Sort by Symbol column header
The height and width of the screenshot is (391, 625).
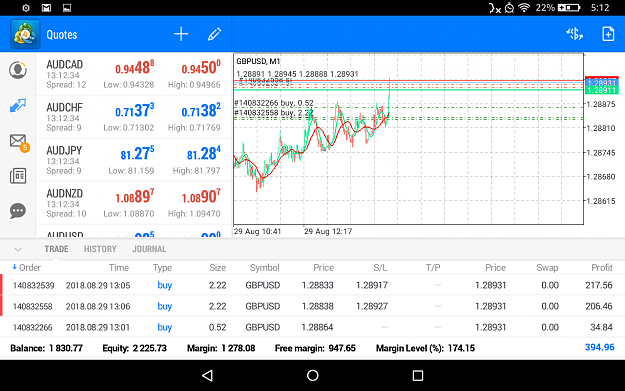[x=264, y=267]
